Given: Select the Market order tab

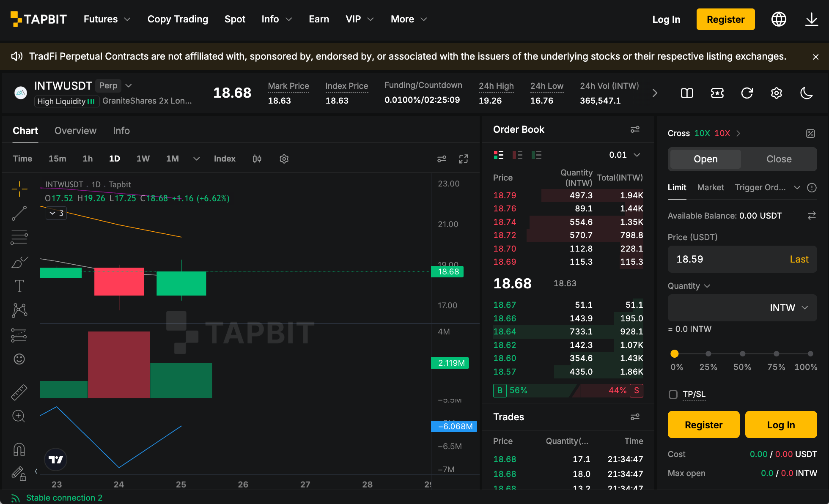Looking at the screenshot, I should pyautogui.click(x=710, y=187).
